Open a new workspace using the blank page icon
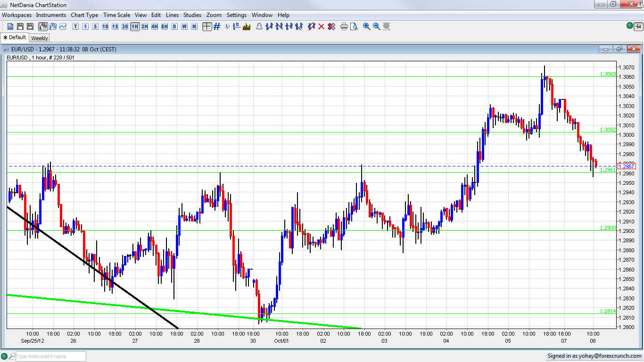 point(10,26)
